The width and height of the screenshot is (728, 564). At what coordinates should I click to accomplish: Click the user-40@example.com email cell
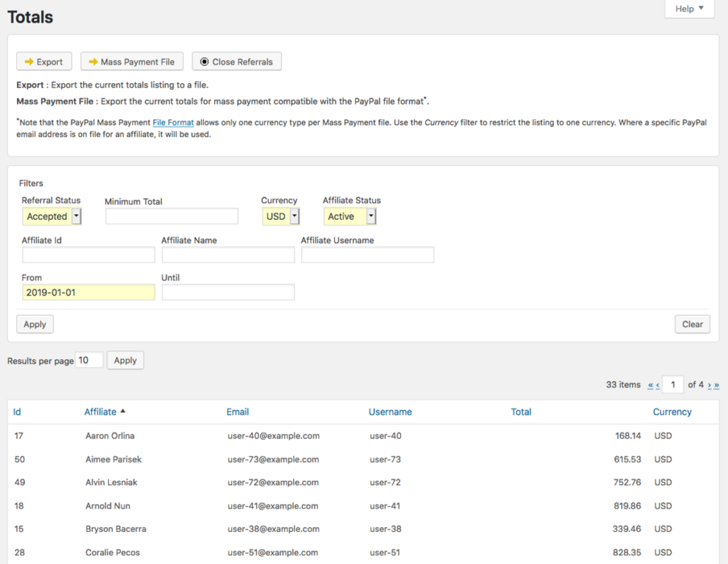[x=274, y=436]
